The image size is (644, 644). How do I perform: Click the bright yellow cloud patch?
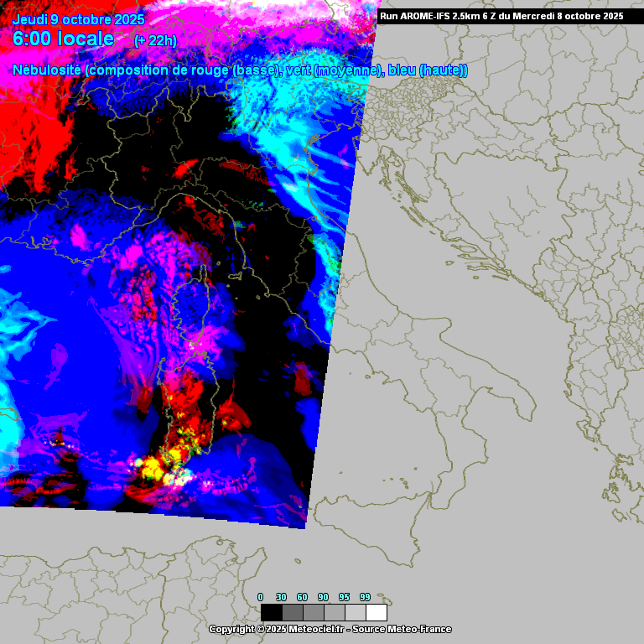point(155,464)
